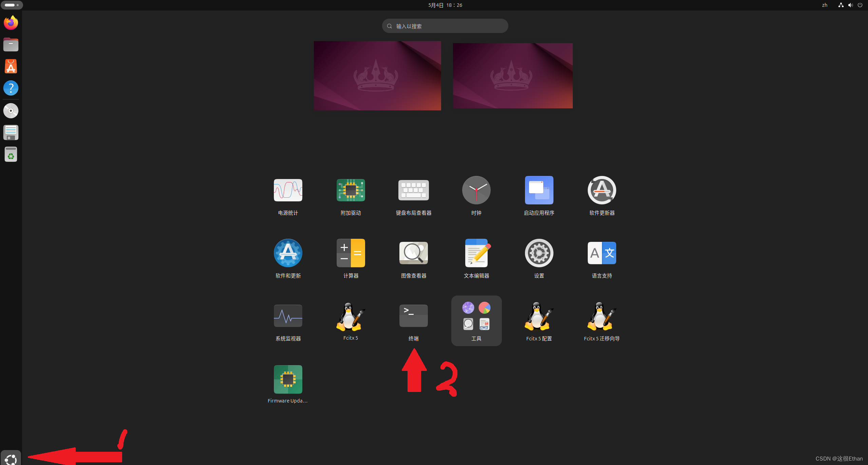The image size is (868, 465).
Task: Expand the 工具 utilities folder
Action: click(x=476, y=320)
